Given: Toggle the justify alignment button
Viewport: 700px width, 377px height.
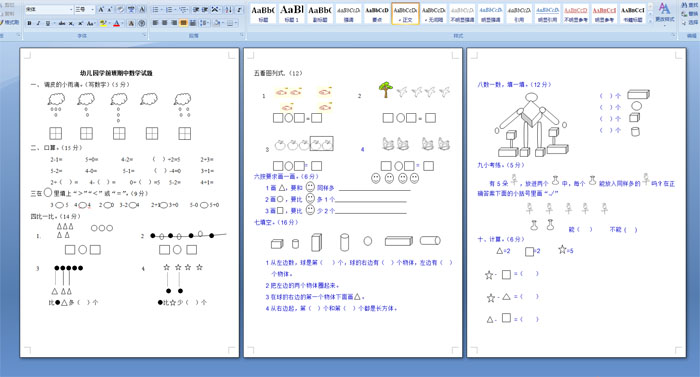Looking at the screenshot, I should click(183, 23).
